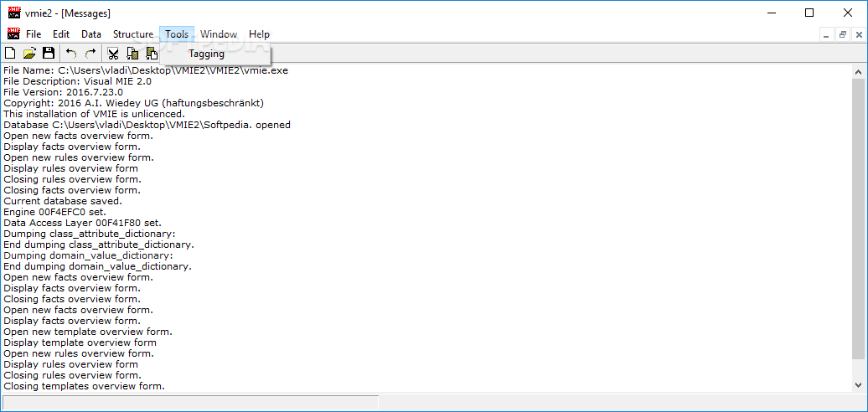This screenshot has width=868, height=412.
Task: Click the vertical scrollbar thumb
Action: 858,219
